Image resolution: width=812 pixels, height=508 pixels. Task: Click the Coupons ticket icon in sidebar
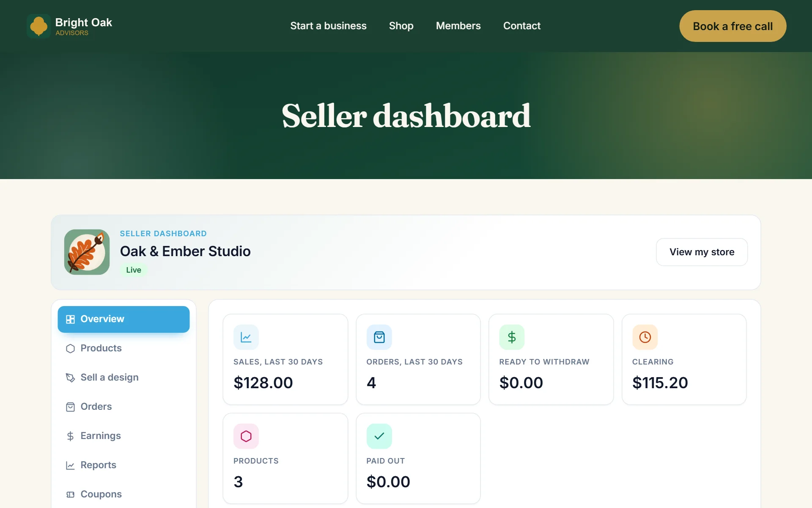pyautogui.click(x=70, y=494)
